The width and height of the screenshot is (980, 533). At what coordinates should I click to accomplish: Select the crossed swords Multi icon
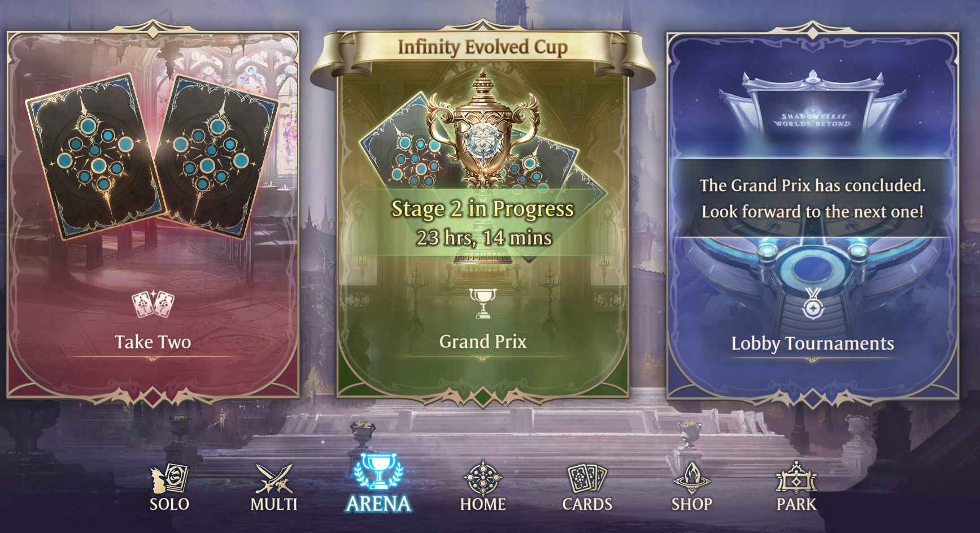274,479
